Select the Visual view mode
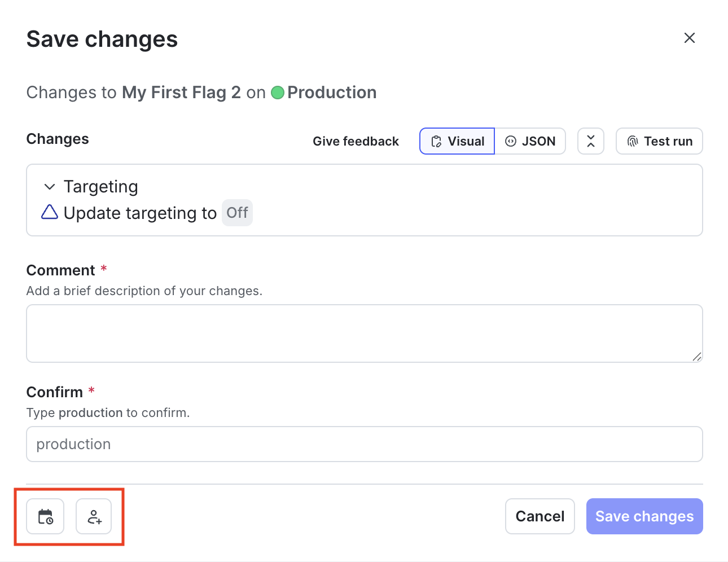Viewport: 728px width, 562px height. tap(457, 141)
